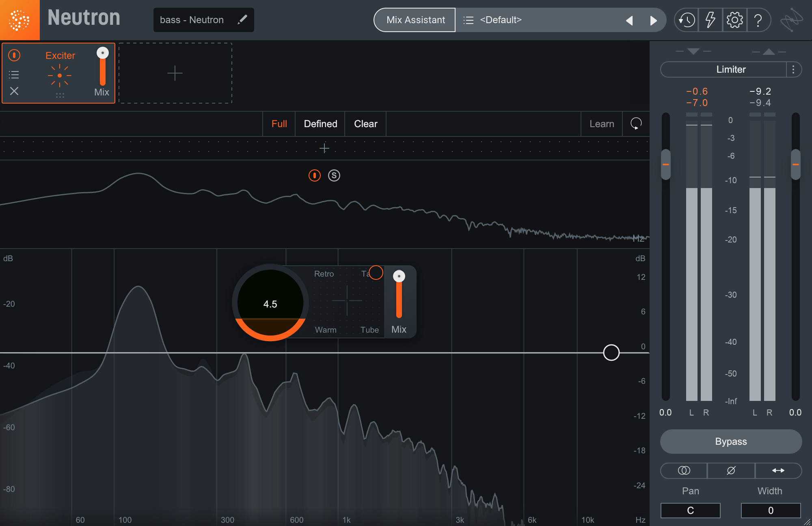Grab the Exciter module reorder dots handle
The image size is (812, 526).
pos(60,95)
